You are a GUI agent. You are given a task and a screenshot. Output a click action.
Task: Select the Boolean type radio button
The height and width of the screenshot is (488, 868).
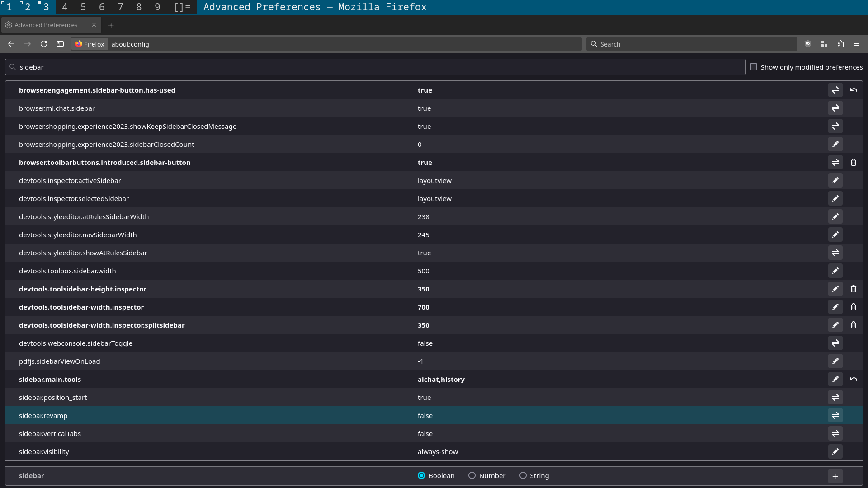tap(421, 475)
